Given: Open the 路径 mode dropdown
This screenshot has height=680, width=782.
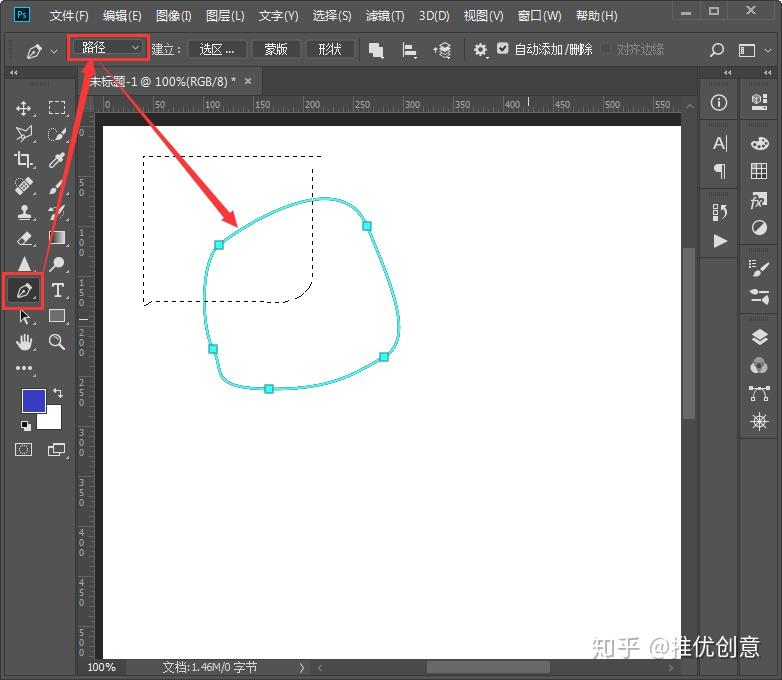Looking at the screenshot, I should [107, 48].
